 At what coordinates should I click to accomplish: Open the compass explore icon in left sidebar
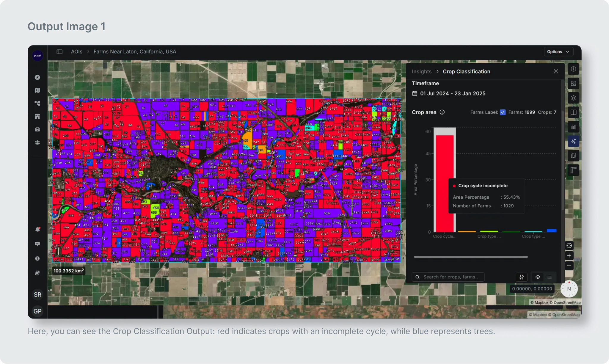pyautogui.click(x=37, y=77)
